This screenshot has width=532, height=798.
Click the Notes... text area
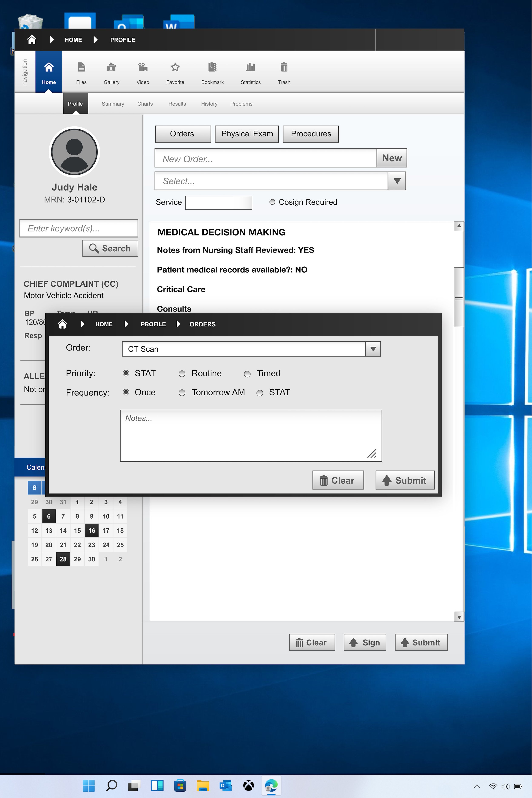click(251, 436)
